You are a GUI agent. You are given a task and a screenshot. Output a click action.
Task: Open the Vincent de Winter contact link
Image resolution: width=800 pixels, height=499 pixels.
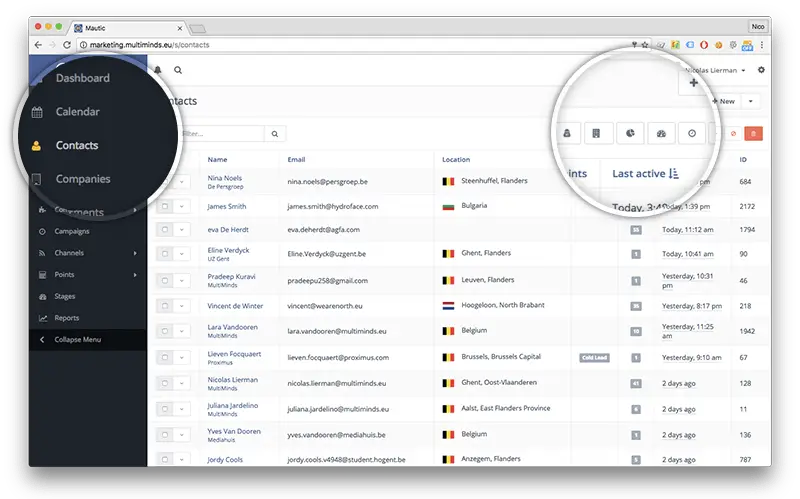click(235, 306)
